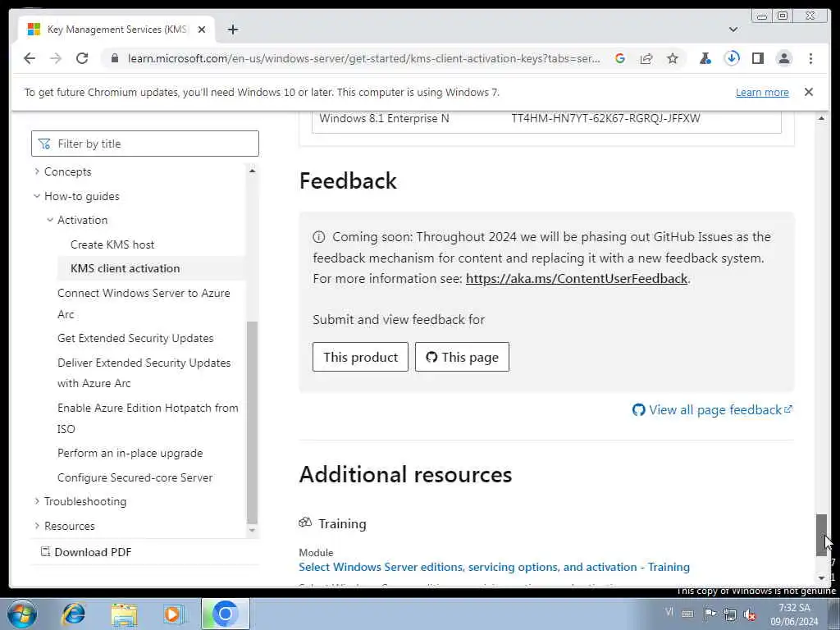View site information via lock icon
The image size is (840, 630).
pyautogui.click(x=114, y=58)
